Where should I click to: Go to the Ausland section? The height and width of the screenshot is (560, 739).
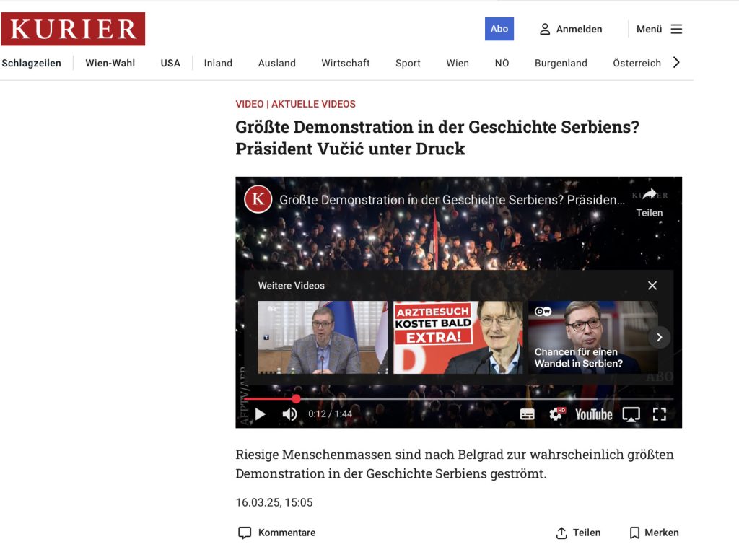(276, 64)
